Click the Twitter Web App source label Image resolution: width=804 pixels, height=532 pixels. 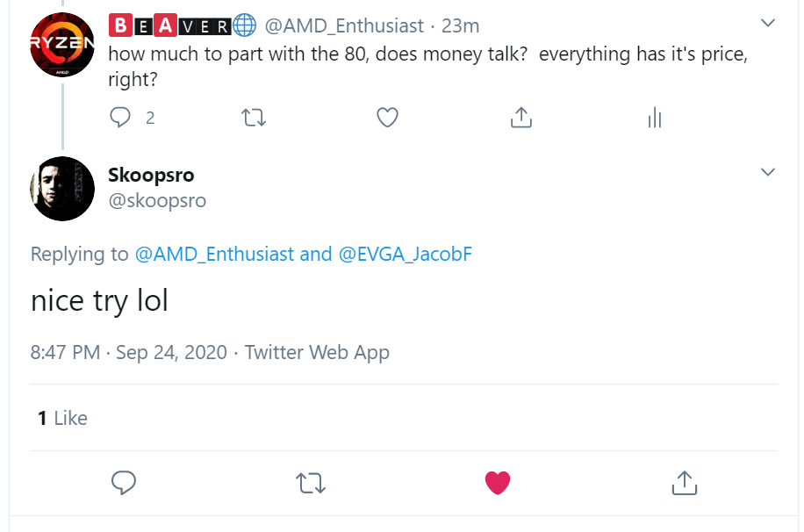pyautogui.click(x=317, y=353)
